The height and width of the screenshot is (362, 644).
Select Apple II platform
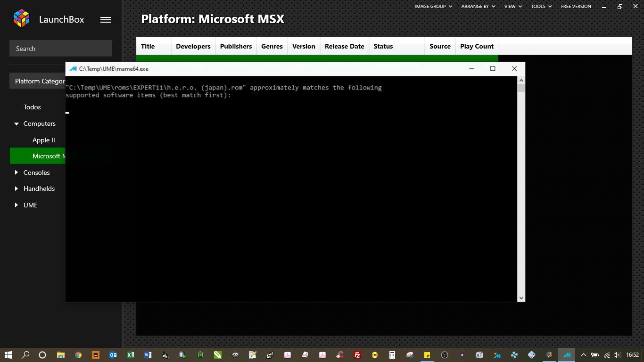pyautogui.click(x=44, y=140)
